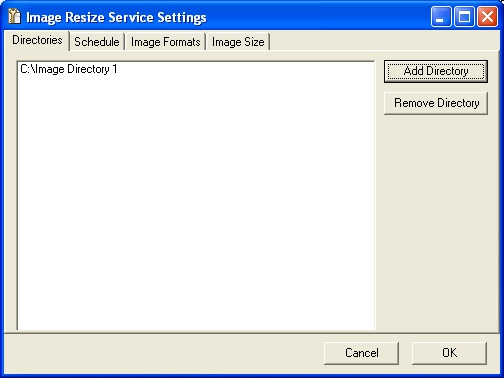Select the Directories tab
Image resolution: width=504 pixels, height=378 pixels.
pos(37,40)
